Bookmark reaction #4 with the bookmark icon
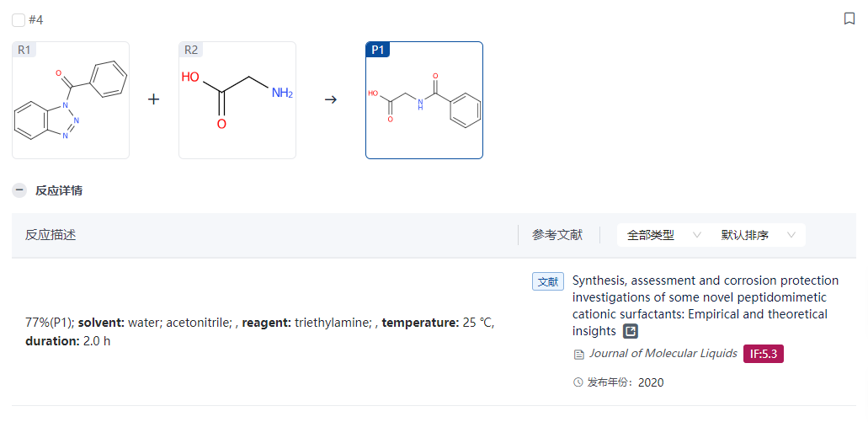The width and height of the screenshot is (868, 422). (x=849, y=19)
